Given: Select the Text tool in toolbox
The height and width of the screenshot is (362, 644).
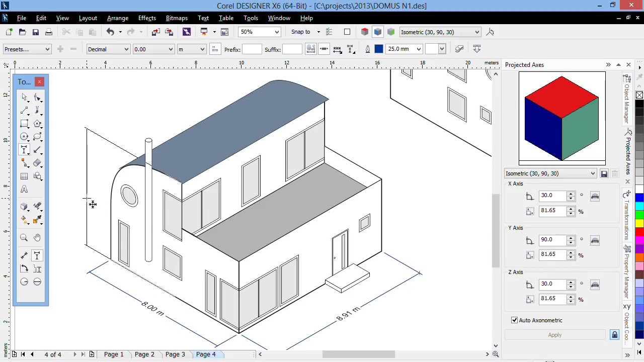Looking at the screenshot, I should point(24,190).
